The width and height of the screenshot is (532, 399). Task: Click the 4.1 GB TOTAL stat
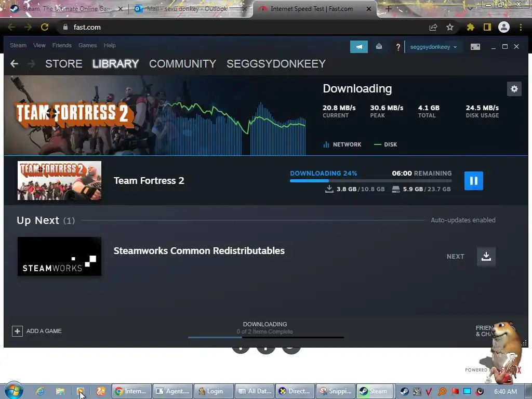(429, 111)
